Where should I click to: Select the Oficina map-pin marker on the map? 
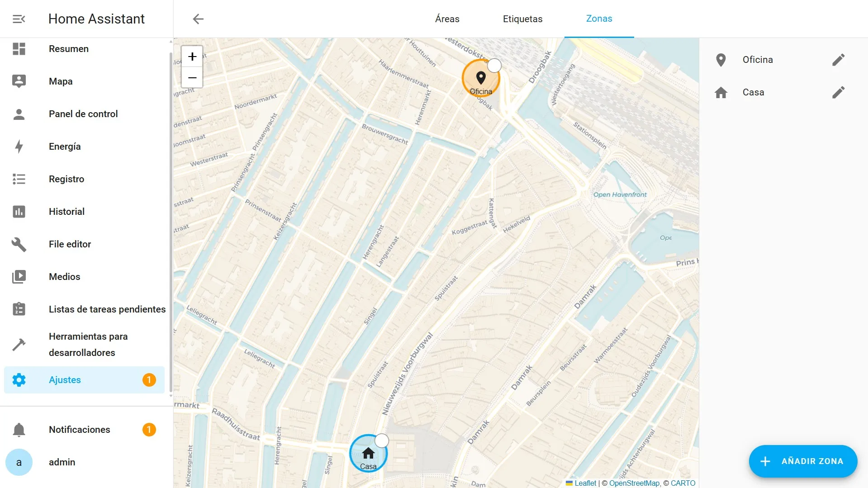(x=481, y=78)
